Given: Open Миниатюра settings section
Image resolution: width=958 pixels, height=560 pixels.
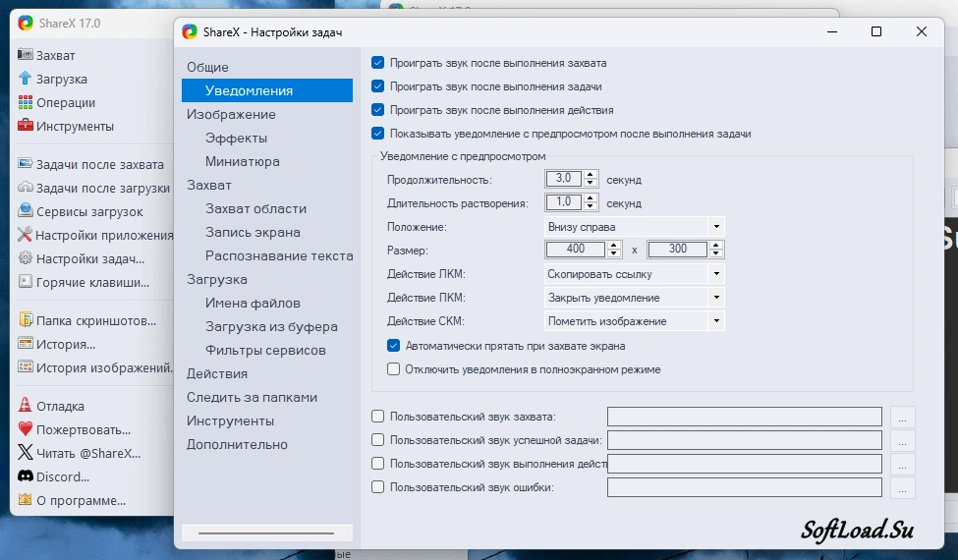Looking at the screenshot, I should [243, 161].
